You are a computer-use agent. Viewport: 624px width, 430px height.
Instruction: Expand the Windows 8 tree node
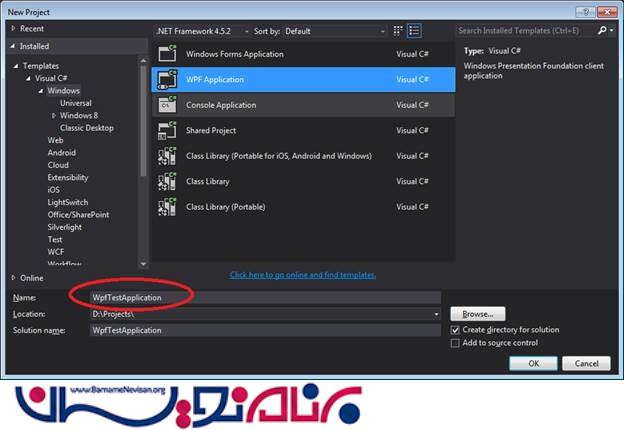(x=54, y=116)
